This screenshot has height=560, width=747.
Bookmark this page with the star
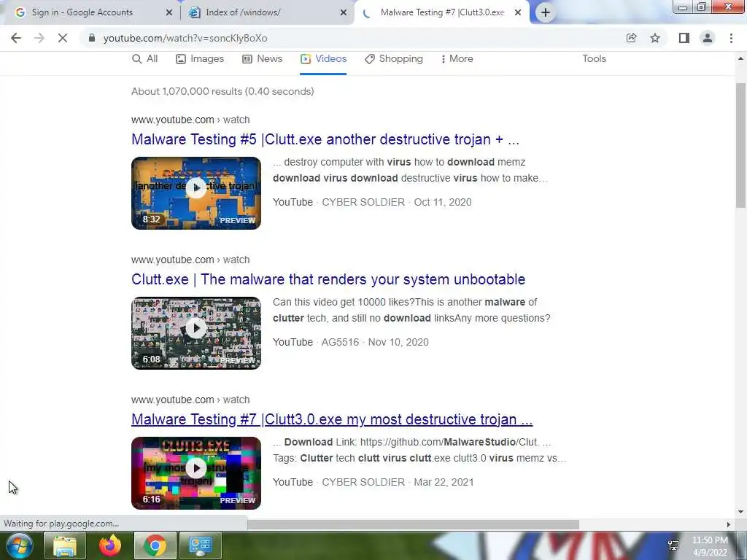coord(655,38)
